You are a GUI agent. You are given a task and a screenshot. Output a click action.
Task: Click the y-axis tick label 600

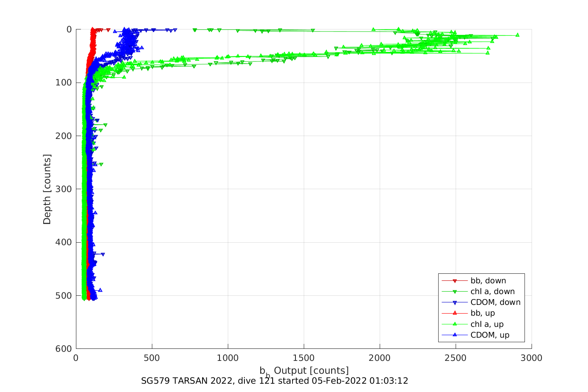pos(63,349)
